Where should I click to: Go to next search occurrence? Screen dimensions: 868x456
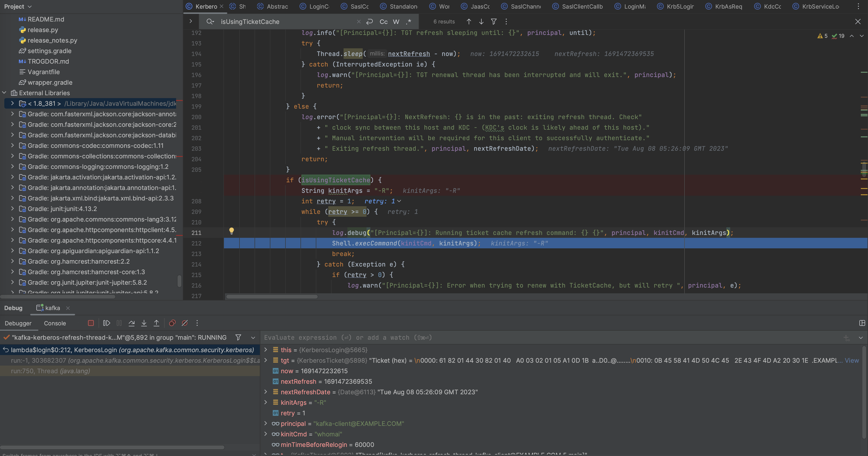pyautogui.click(x=481, y=22)
